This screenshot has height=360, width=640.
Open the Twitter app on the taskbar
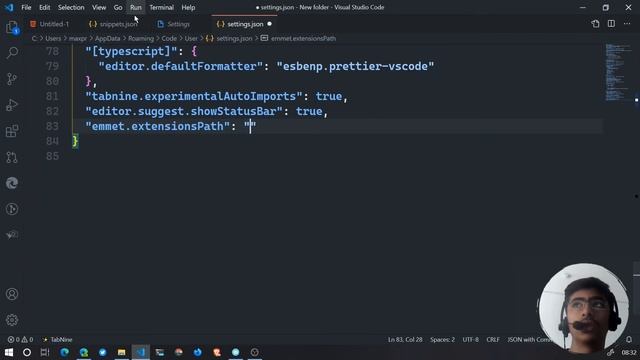pos(102,352)
